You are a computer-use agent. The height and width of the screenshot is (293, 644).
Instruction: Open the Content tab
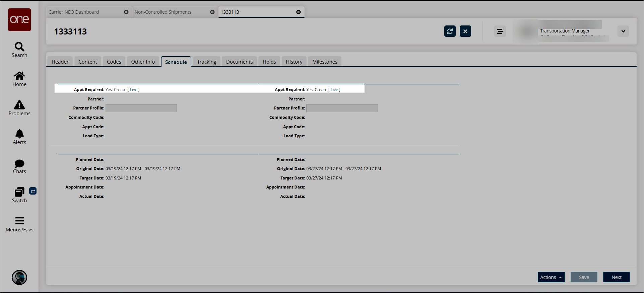pyautogui.click(x=88, y=62)
